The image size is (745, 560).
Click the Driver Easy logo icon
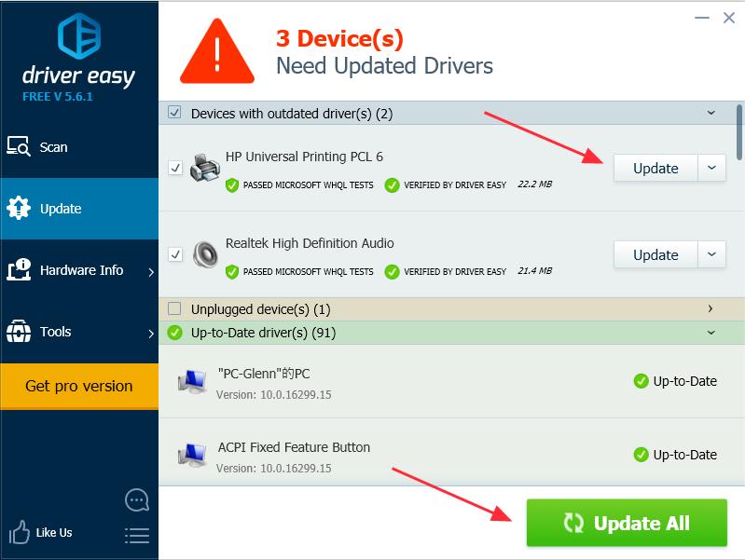(x=78, y=37)
